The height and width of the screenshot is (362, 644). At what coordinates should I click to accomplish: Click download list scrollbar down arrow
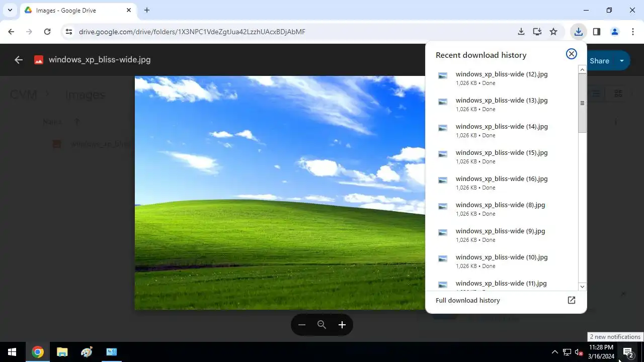point(582,287)
